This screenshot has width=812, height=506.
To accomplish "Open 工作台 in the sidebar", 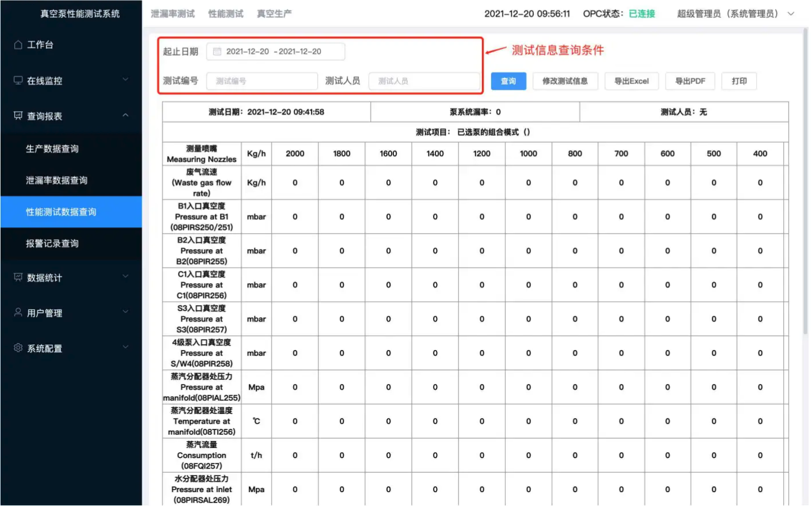I will pyautogui.click(x=71, y=44).
